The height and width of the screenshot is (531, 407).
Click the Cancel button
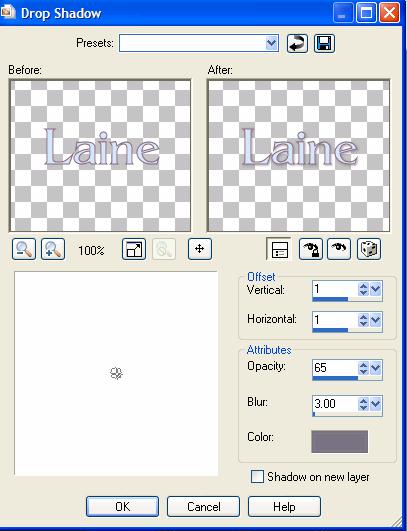point(204,507)
